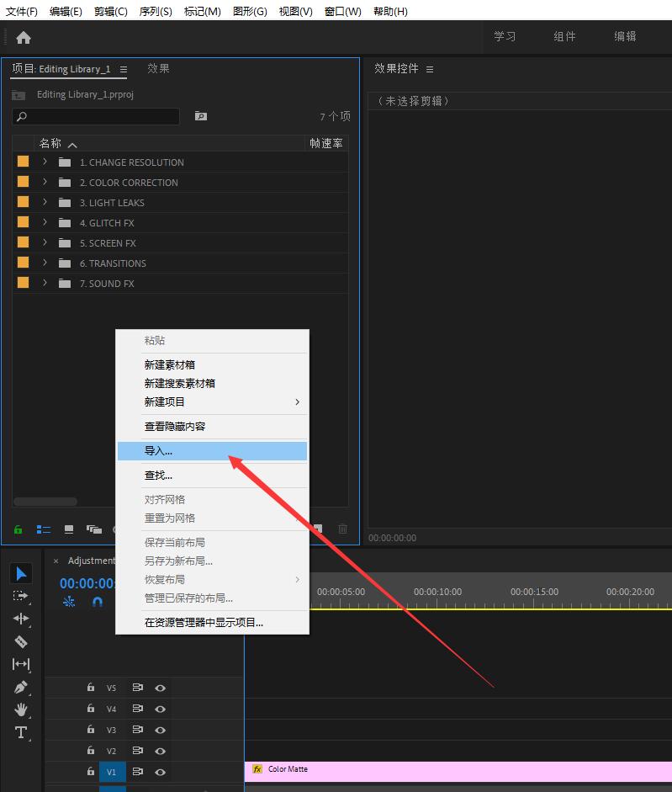Open the 新建项目 submenu in context menu
The height and width of the screenshot is (792, 672).
click(x=212, y=402)
